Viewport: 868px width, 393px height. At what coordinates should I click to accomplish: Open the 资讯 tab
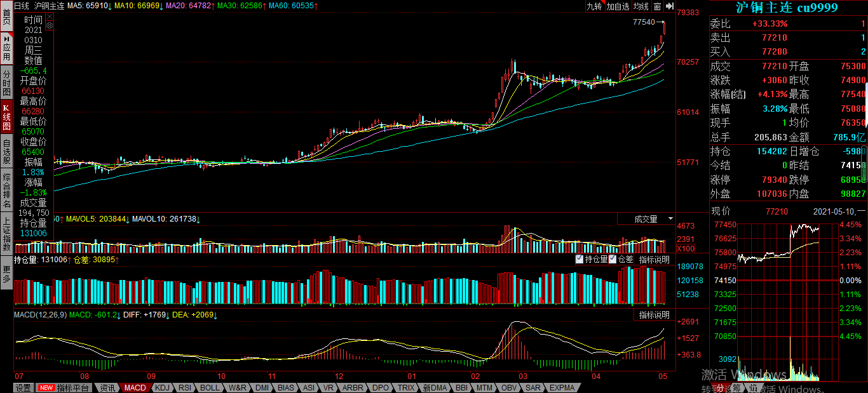[x=107, y=388]
